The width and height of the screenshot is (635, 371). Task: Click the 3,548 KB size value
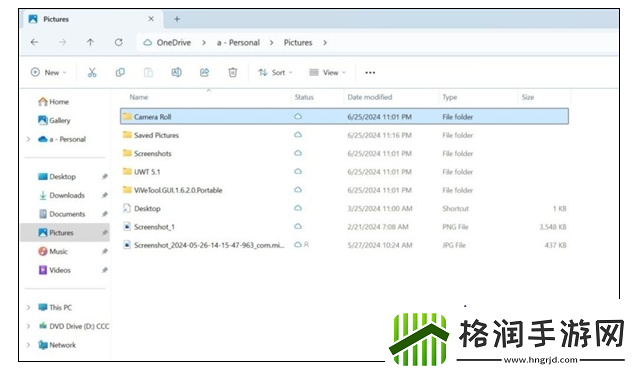pyautogui.click(x=553, y=227)
